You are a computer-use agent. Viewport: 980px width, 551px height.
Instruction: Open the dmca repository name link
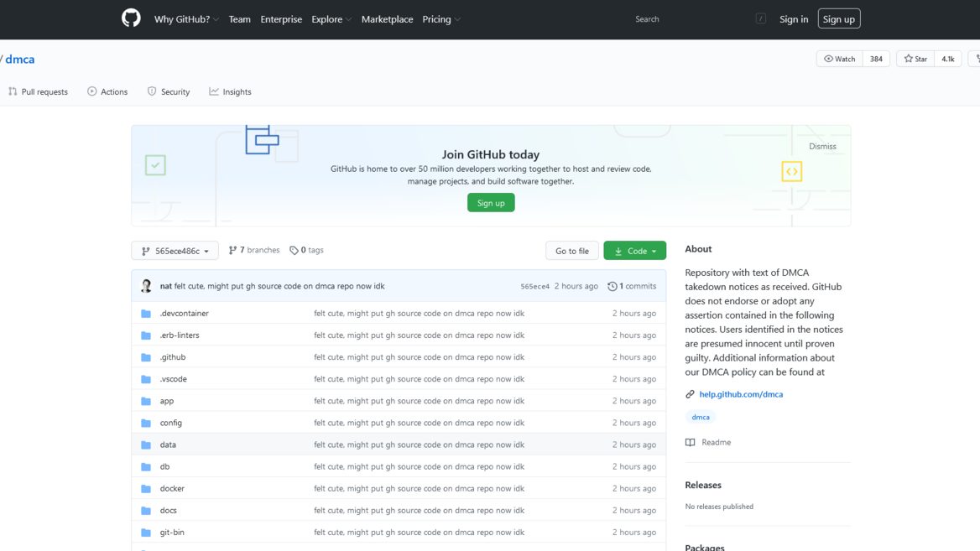(20, 60)
